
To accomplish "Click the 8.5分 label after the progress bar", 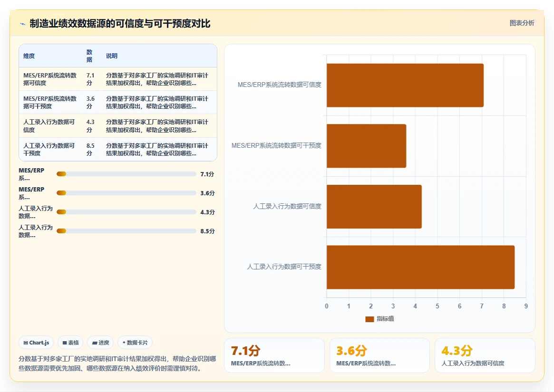I will tap(207, 231).
